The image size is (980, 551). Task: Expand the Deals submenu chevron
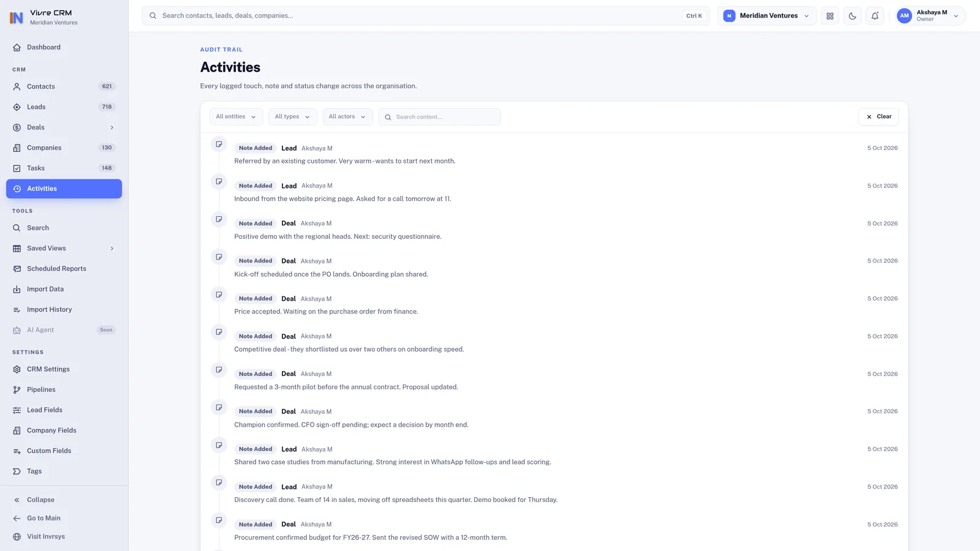tap(112, 127)
